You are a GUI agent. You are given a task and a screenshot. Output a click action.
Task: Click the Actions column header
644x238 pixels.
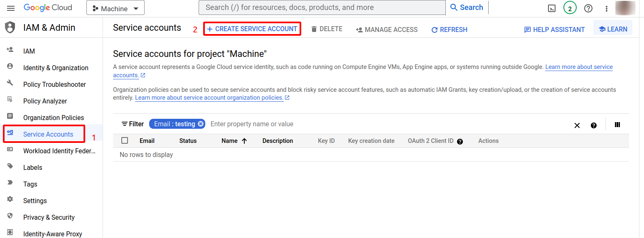point(488,141)
